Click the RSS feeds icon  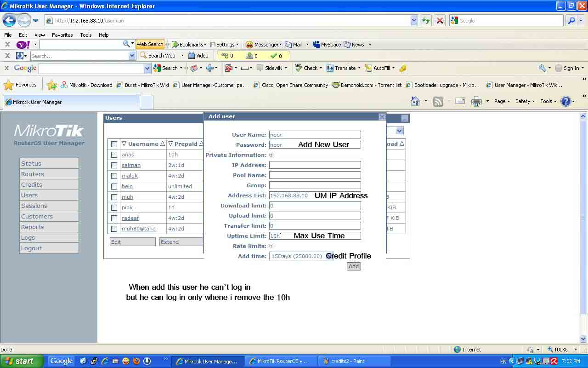438,101
